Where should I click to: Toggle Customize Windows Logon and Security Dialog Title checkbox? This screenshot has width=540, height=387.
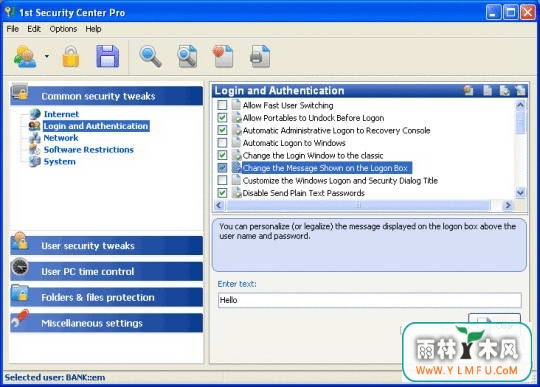(222, 180)
